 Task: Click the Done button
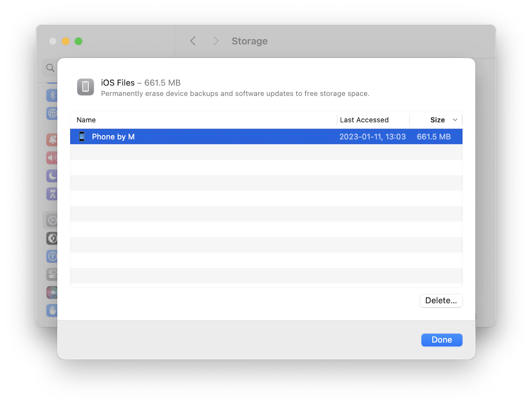point(442,340)
